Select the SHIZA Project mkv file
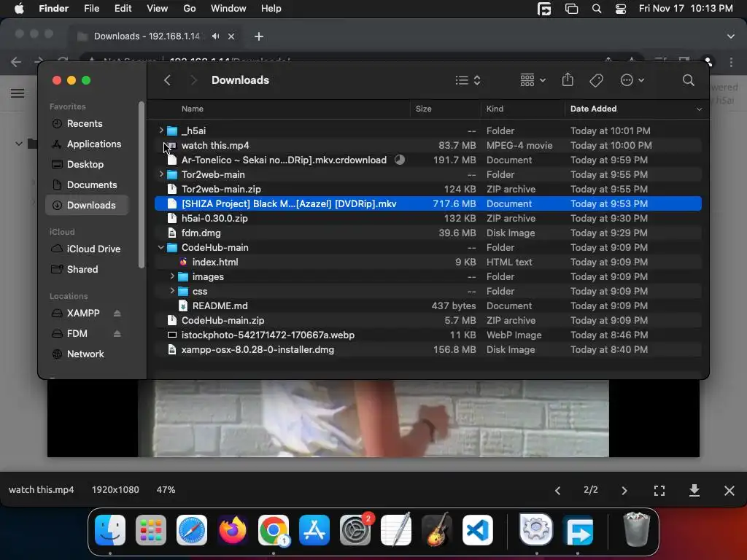The width and height of the screenshot is (747, 560). pos(427,204)
